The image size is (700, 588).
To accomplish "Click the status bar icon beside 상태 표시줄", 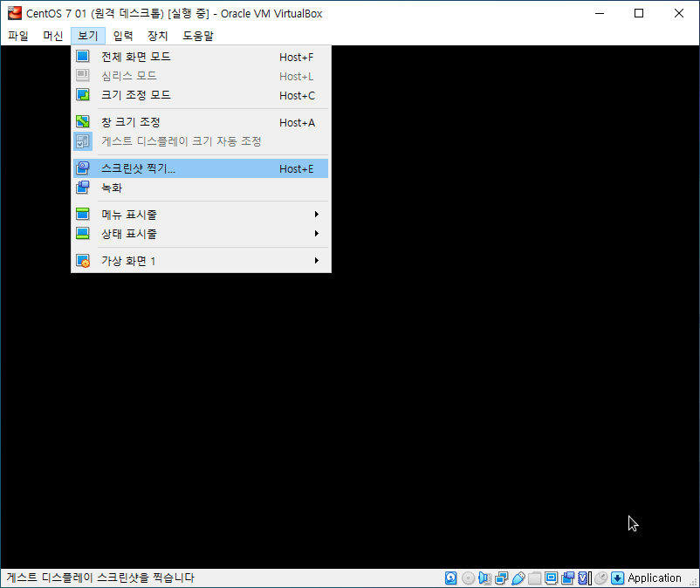I will [83, 233].
